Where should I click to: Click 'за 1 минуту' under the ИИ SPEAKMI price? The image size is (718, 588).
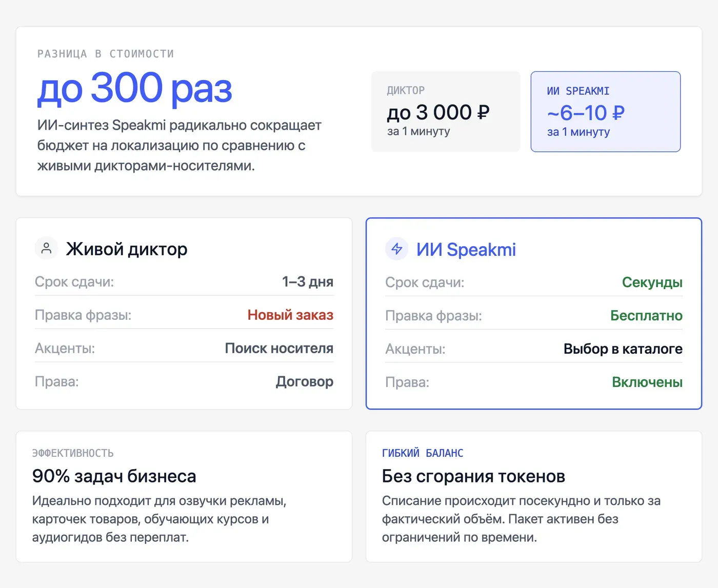coord(579,132)
